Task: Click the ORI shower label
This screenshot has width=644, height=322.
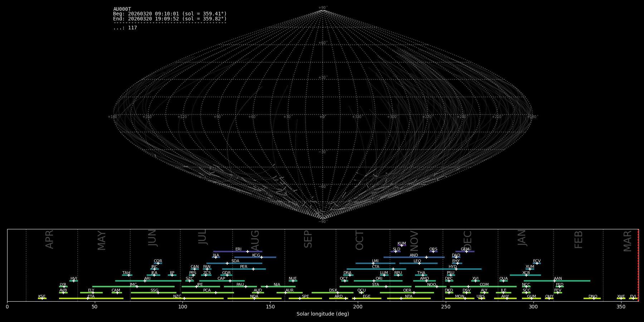Action: (379, 279)
